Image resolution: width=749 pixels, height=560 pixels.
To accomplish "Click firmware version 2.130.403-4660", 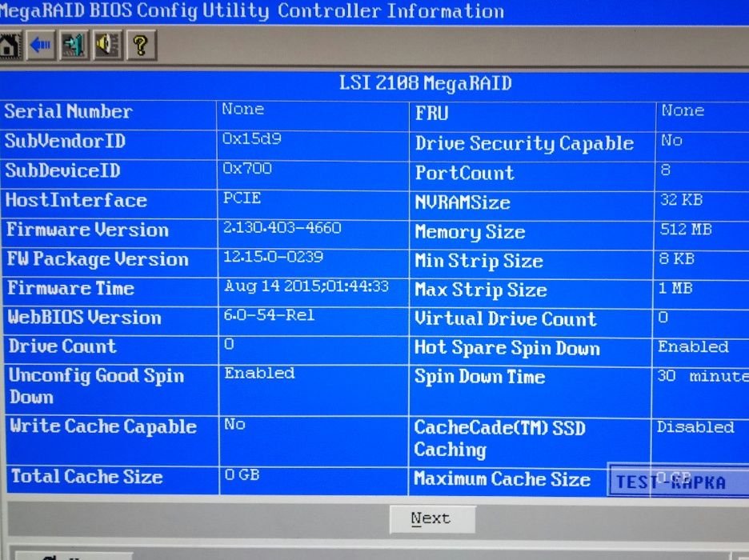I will pyautogui.click(x=282, y=228).
